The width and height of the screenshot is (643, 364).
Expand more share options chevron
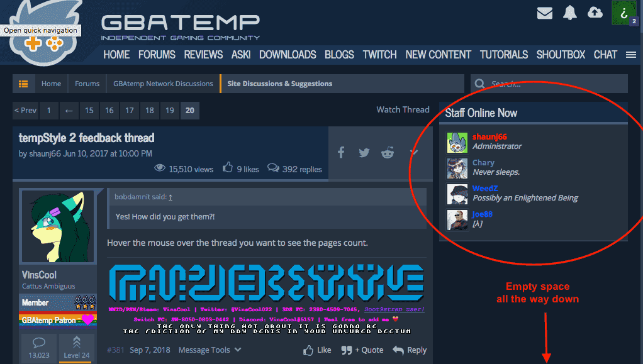coord(414,153)
